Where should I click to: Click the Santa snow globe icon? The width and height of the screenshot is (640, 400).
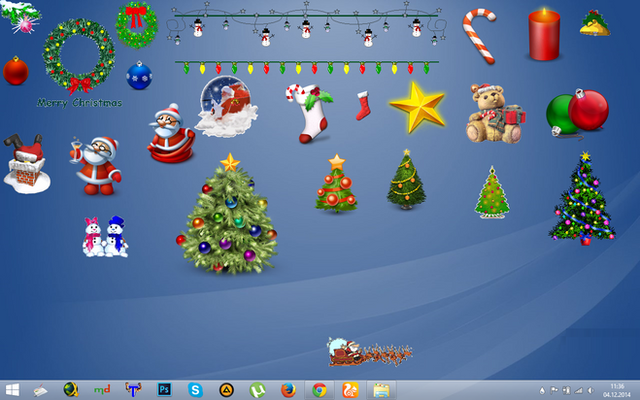pyautogui.click(x=227, y=106)
